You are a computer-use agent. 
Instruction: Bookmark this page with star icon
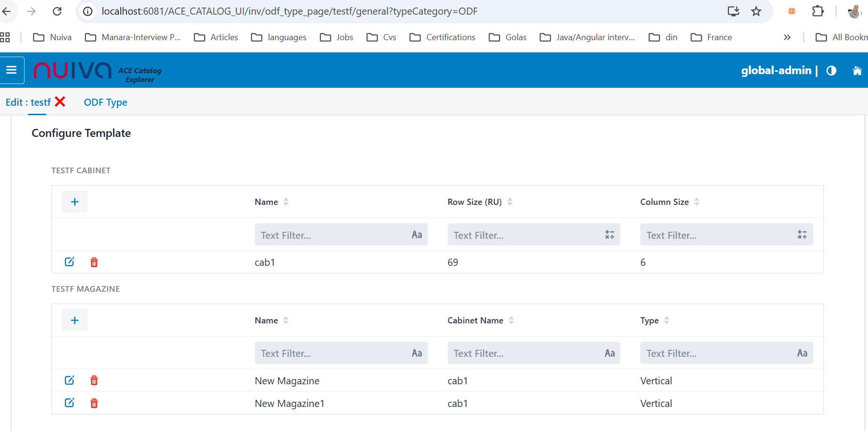point(756,11)
